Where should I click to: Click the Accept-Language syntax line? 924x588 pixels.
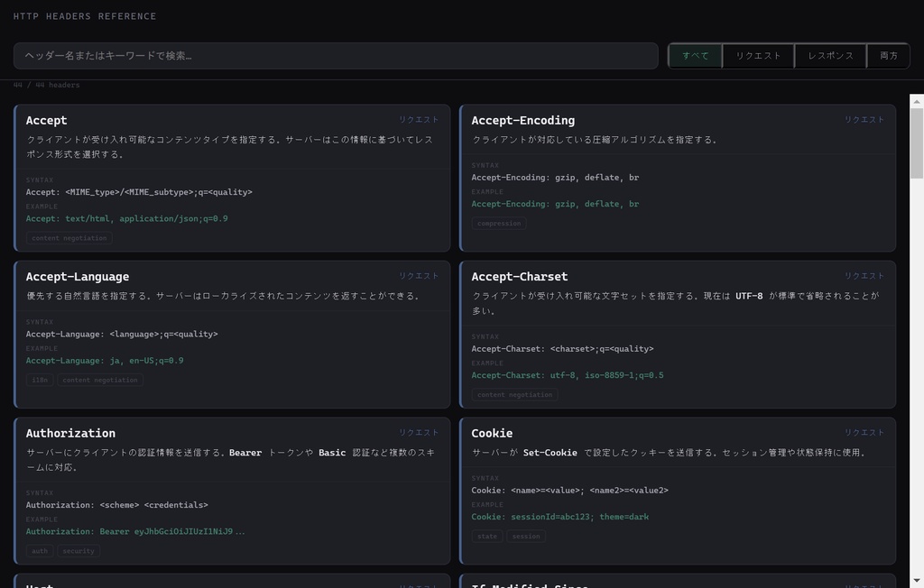coord(122,334)
